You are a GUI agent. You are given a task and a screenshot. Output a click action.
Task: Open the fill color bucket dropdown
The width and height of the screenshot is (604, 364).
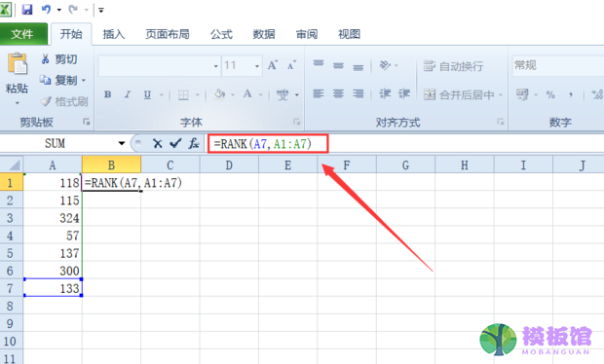[232, 94]
